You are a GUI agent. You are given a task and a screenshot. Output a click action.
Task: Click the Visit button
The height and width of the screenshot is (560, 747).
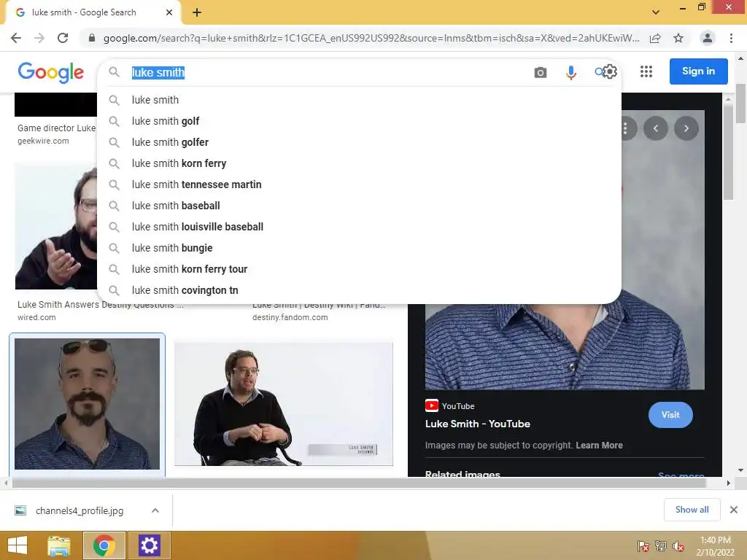[x=670, y=415]
